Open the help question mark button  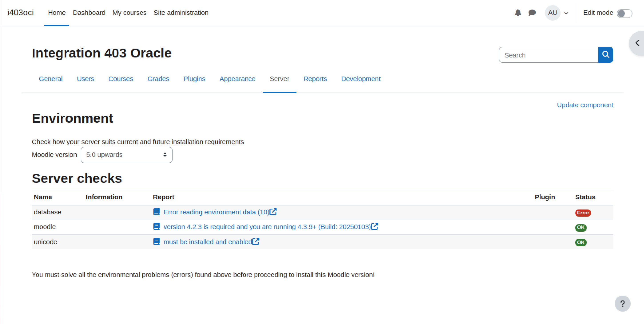[622, 304]
